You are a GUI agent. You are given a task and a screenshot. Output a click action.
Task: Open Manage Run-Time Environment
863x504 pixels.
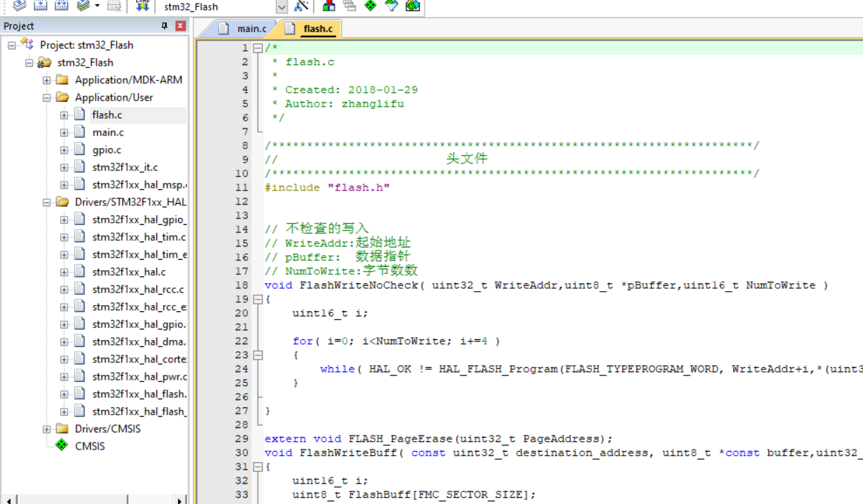370,6
